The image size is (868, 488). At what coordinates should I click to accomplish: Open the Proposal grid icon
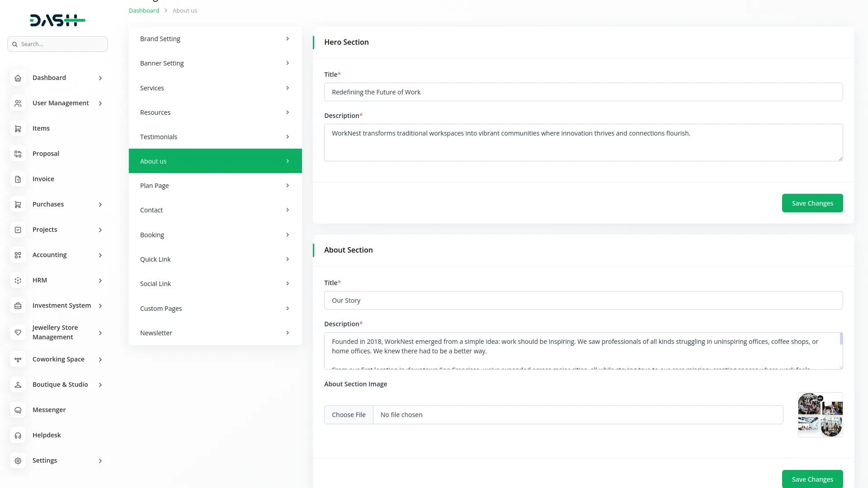[x=18, y=154]
